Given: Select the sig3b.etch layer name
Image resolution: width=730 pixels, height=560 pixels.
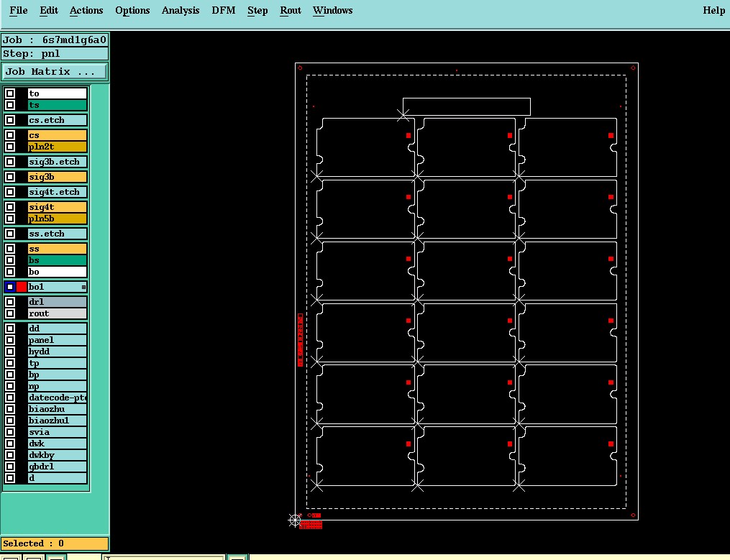Looking at the screenshot, I should [x=58, y=162].
